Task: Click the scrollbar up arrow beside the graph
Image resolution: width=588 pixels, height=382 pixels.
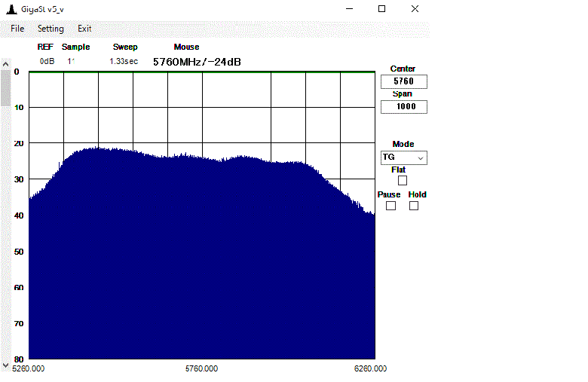Action: [5, 66]
